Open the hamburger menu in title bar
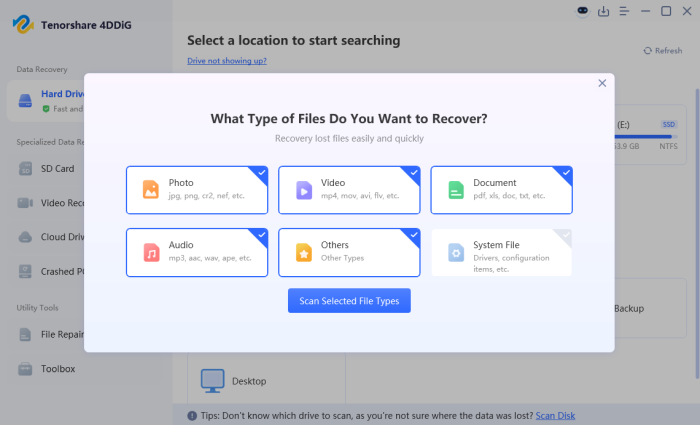700x425 pixels. 624,11
